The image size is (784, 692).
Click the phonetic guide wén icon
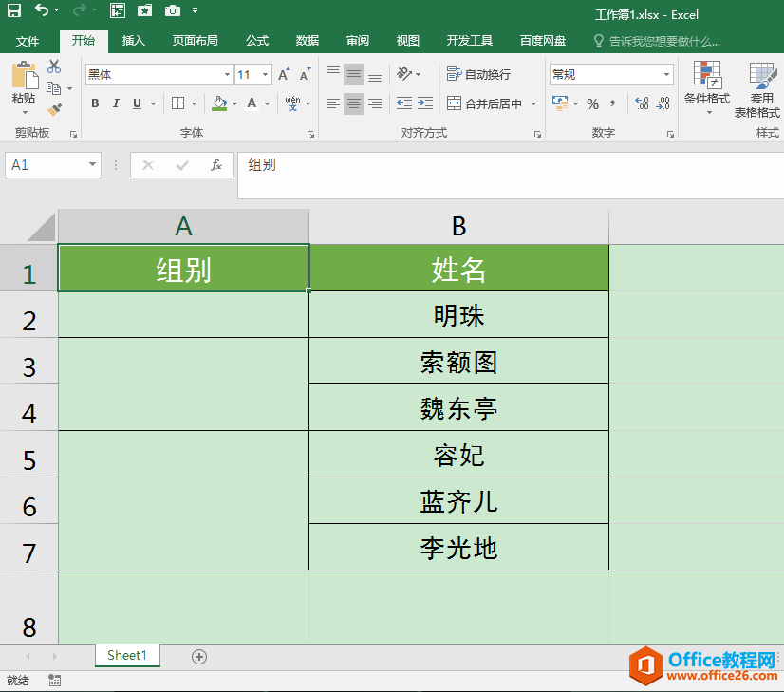pyautogui.click(x=293, y=103)
